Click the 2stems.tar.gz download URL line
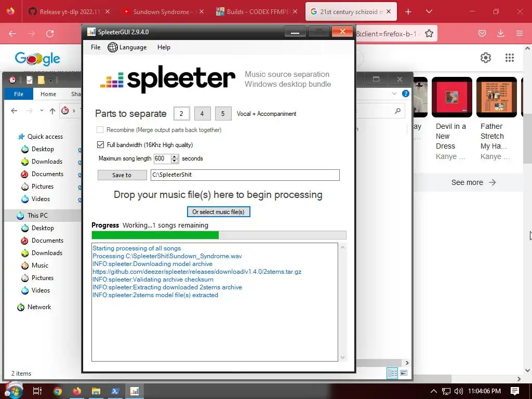Image resolution: width=532 pixels, height=399 pixels. tap(197, 271)
